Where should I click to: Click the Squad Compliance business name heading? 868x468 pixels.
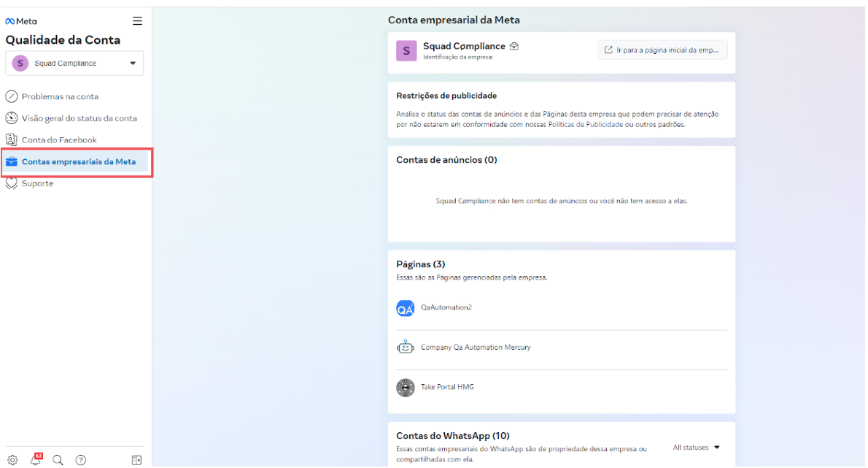click(464, 46)
